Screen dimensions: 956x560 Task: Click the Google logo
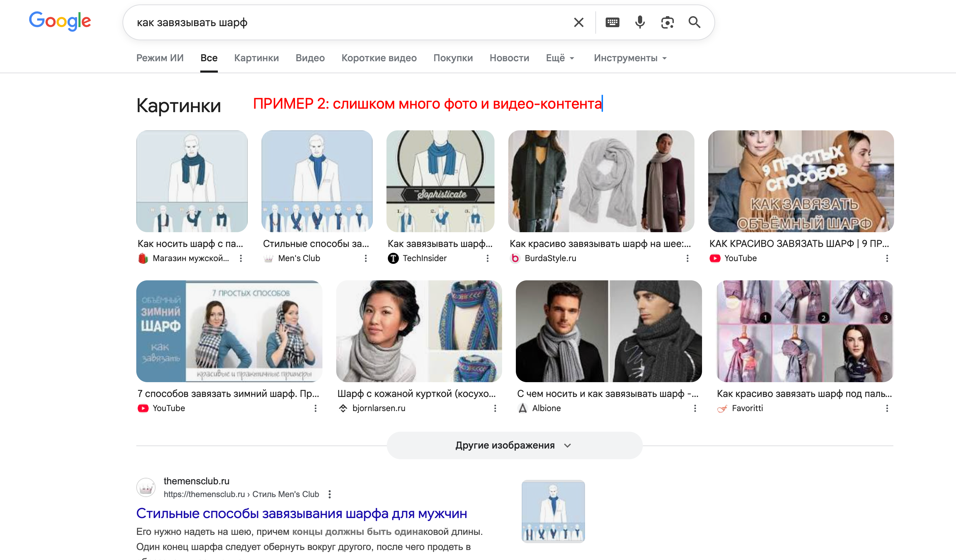point(60,21)
